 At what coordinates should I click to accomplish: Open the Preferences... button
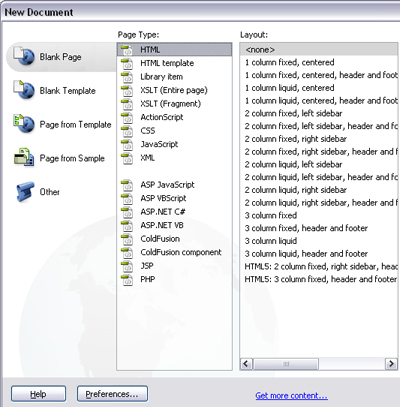pyautogui.click(x=112, y=394)
